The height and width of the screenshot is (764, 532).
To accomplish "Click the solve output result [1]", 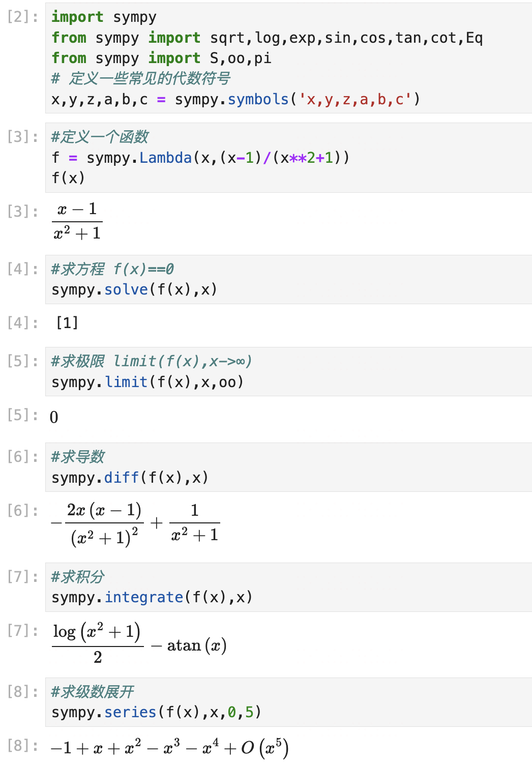I will point(67,323).
